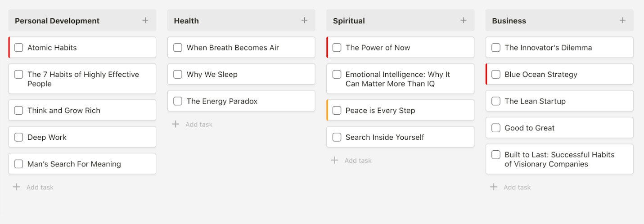Screen dimensions: 644x224
Task: Toggle The Energy Paradox checkbox
Action: click(x=178, y=101)
